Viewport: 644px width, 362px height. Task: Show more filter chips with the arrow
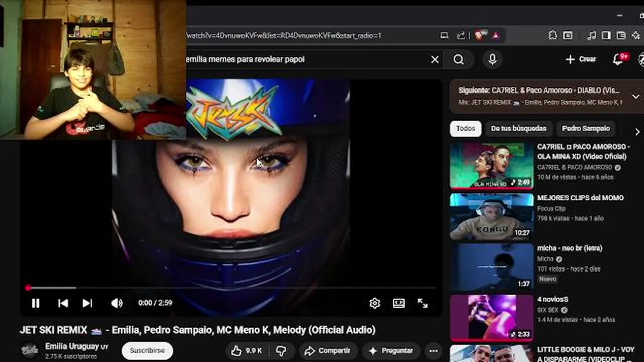(637, 132)
